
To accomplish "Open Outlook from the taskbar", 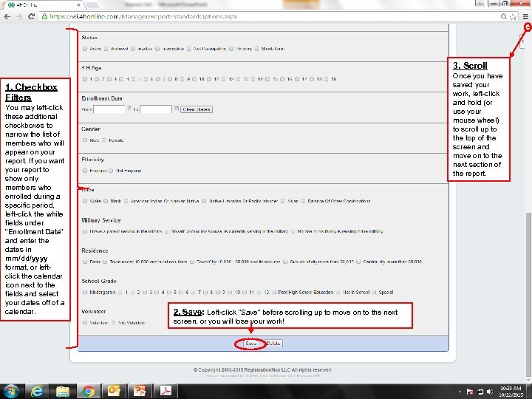I will [x=114, y=391].
